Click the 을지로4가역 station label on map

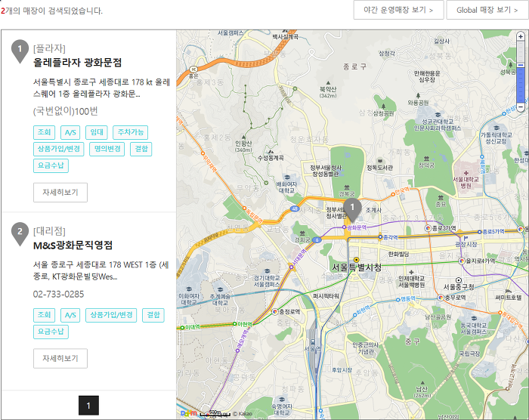click(481, 261)
